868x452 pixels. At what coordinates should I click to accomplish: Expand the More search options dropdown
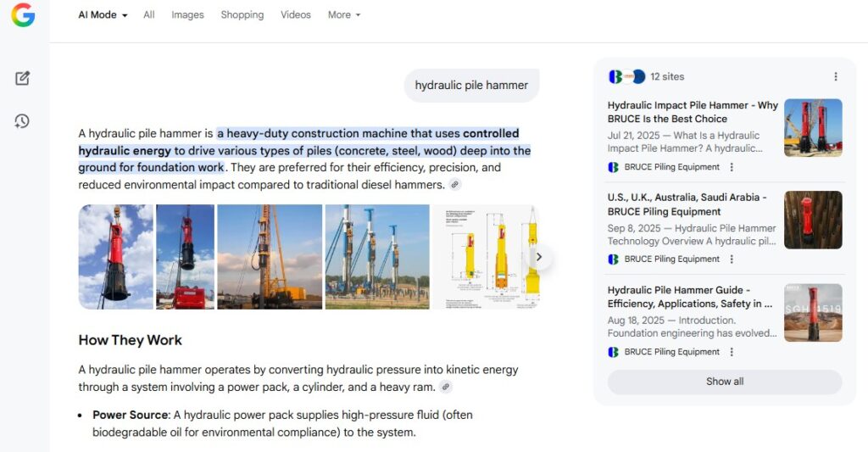click(344, 15)
